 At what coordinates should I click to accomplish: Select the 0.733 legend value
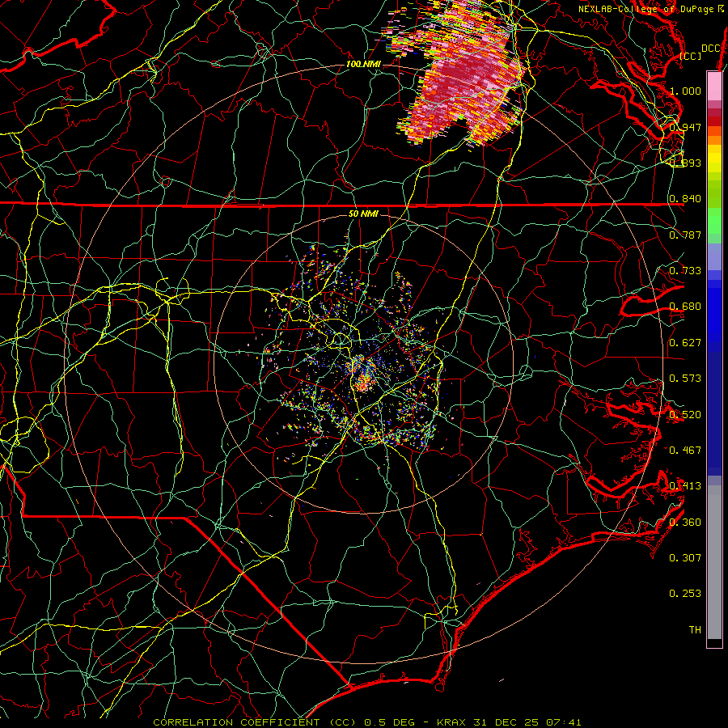[x=685, y=271]
